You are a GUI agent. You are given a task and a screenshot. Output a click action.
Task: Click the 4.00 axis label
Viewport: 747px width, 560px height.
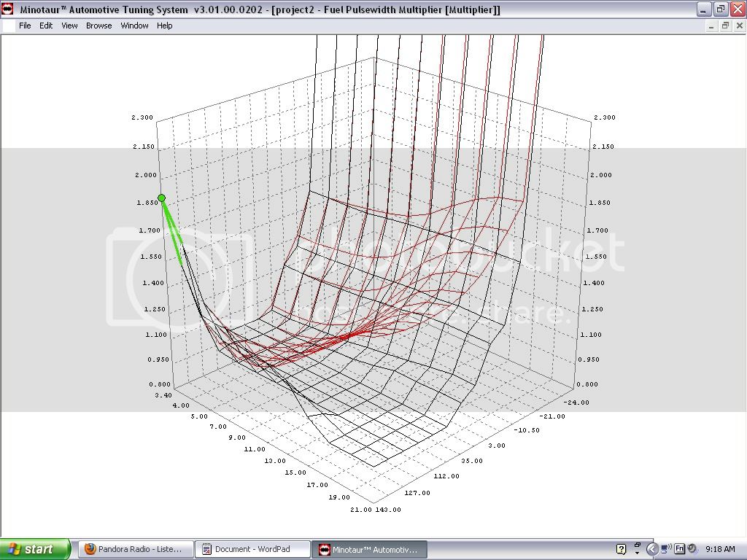tap(181, 405)
